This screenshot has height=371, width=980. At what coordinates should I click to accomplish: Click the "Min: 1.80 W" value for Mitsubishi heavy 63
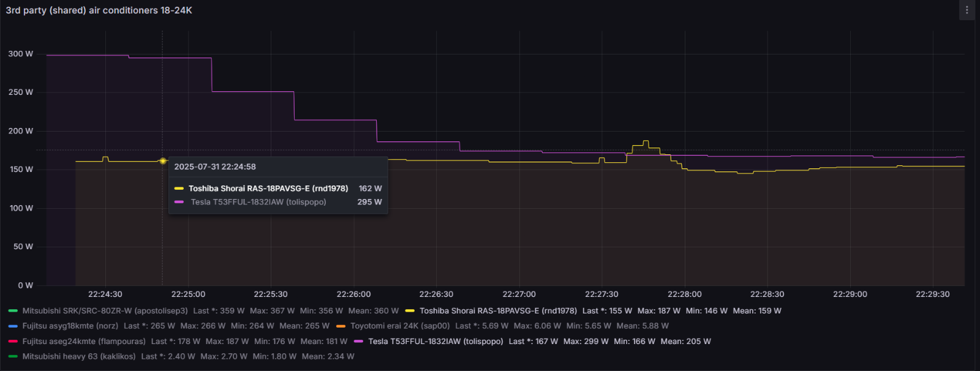(274, 356)
